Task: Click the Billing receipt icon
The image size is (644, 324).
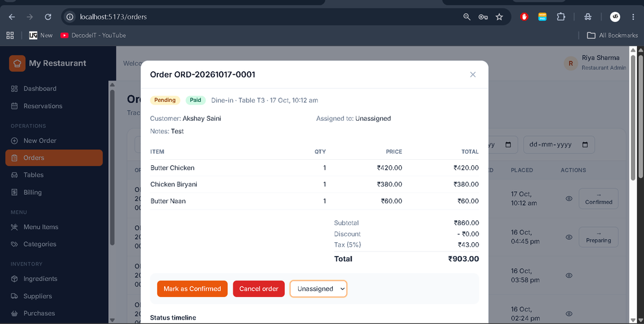Action: click(14, 192)
